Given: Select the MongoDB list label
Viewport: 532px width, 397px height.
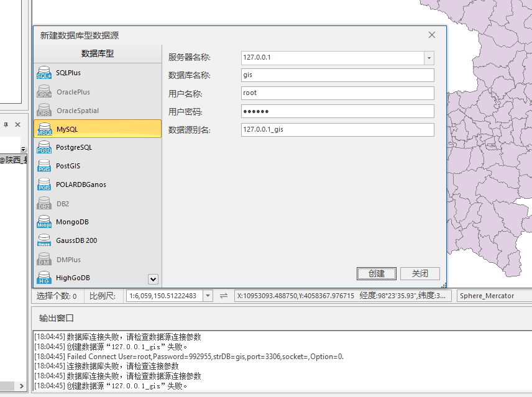Looking at the screenshot, I should coord(72,222).
